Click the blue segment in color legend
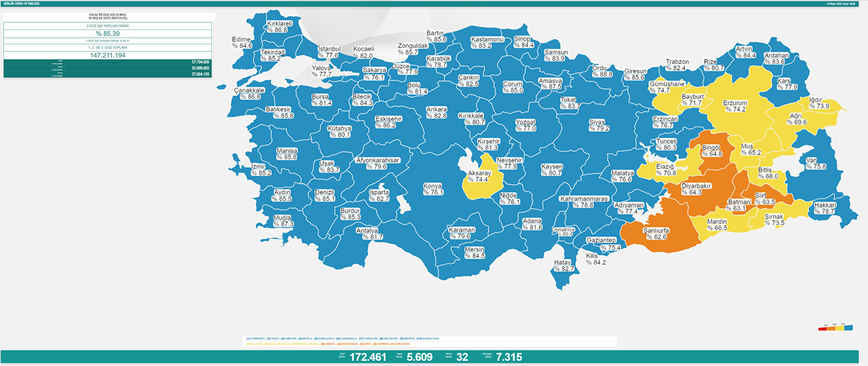The width and height of the screenshot is (868, 366). point(848,328)
